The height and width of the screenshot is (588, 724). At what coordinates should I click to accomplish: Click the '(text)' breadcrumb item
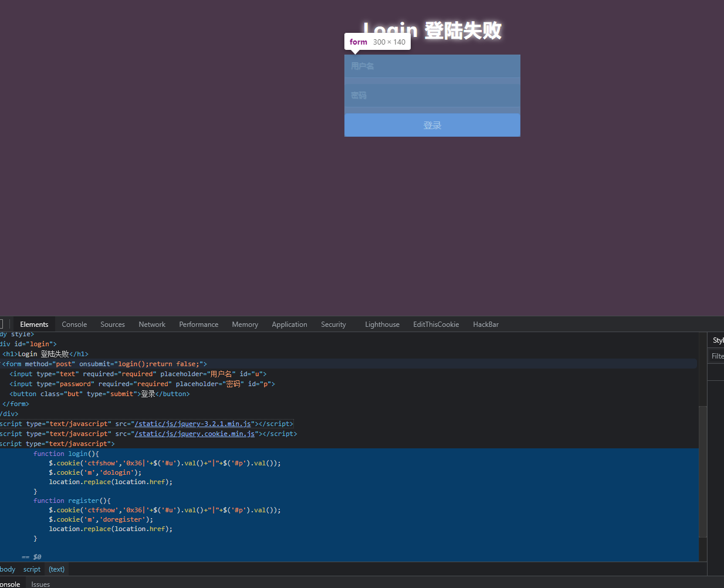tap(57, 569)
